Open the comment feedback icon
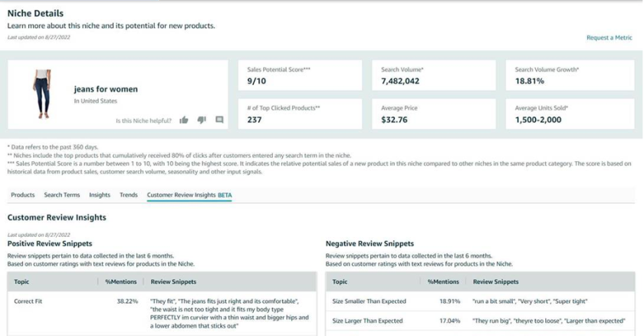Screen dimensions: 644x336 (x=219, y=120)
